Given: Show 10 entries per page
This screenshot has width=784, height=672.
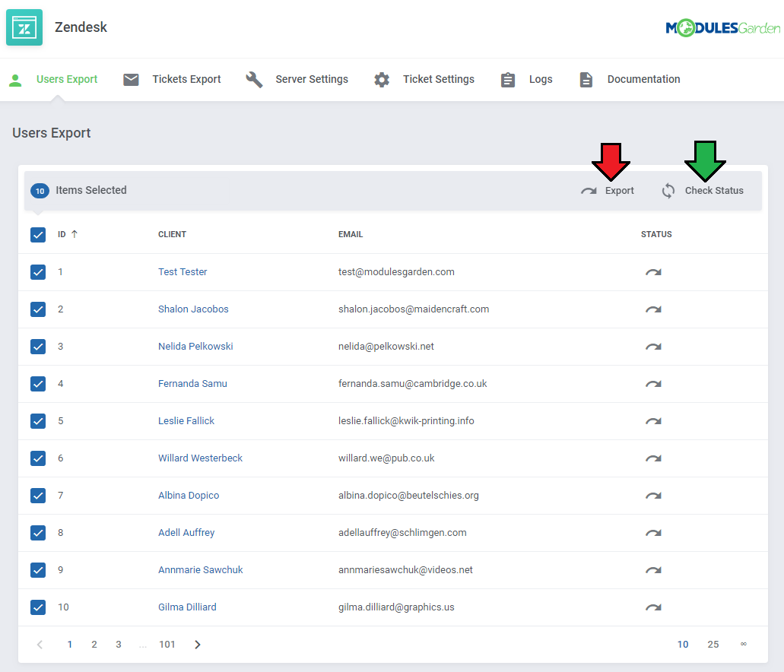Looking at the screenshot, I should pos(683,645).
